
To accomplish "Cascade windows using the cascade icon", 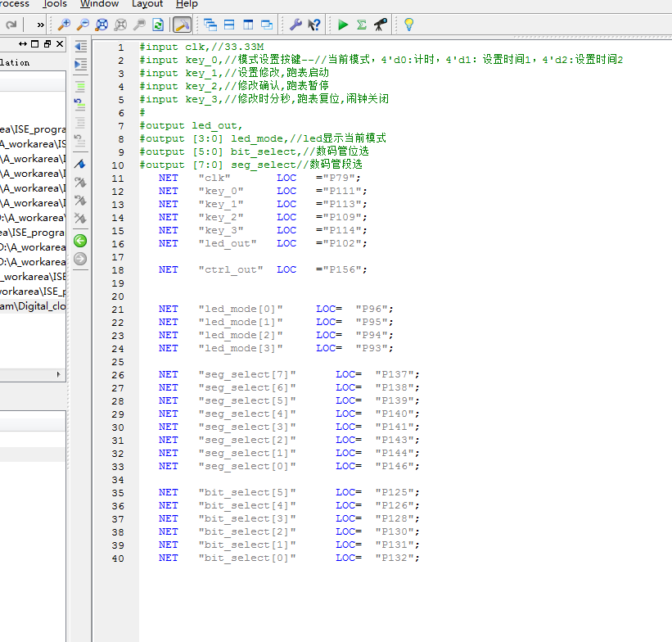I will coord(210,25).
